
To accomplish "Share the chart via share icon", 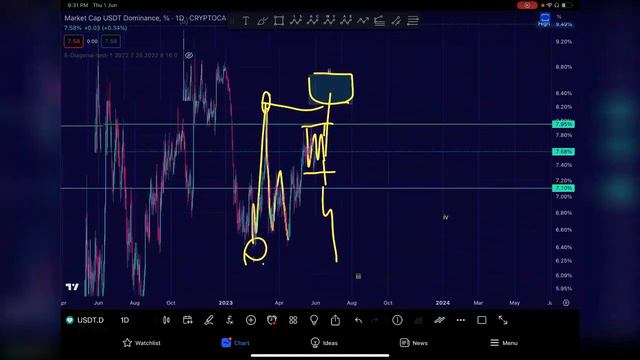I will click(x=335, y=320).
